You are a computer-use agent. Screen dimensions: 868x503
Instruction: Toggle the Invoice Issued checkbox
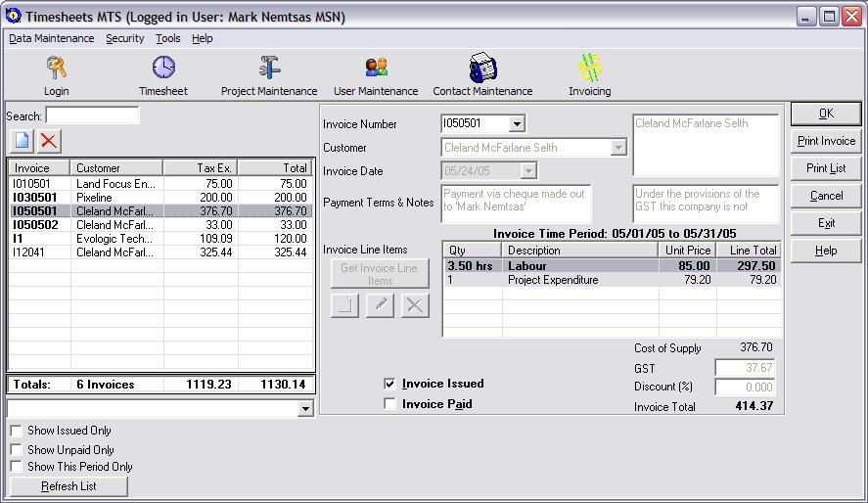click(x=389, y=384)
